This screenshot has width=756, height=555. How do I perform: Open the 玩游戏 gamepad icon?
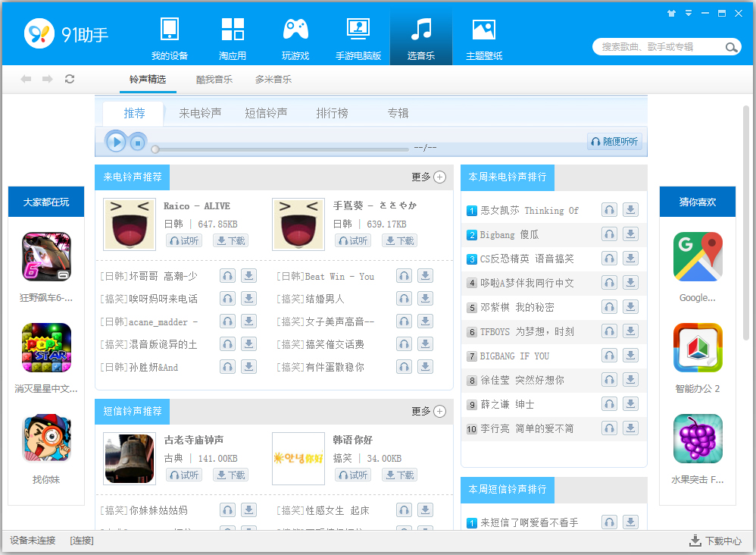tap(295, 30)
